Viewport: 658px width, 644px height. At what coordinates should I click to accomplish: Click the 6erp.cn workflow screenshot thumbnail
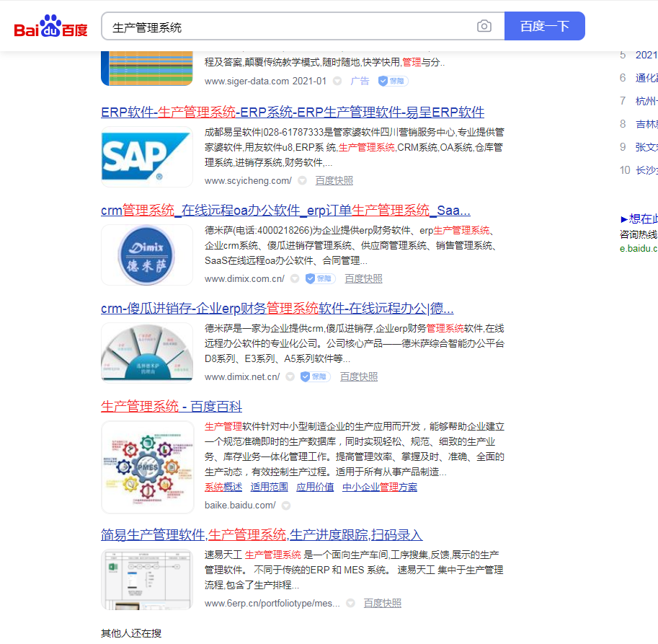pos(147,580)
